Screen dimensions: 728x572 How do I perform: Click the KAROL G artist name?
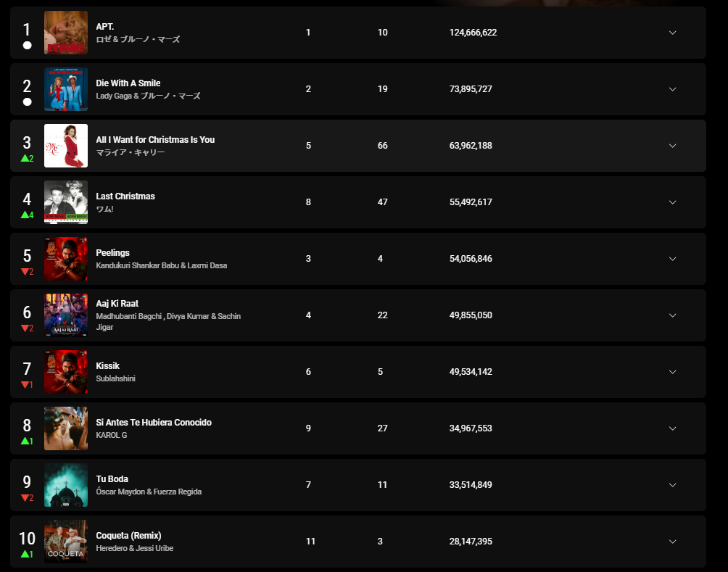click(112, 435)
